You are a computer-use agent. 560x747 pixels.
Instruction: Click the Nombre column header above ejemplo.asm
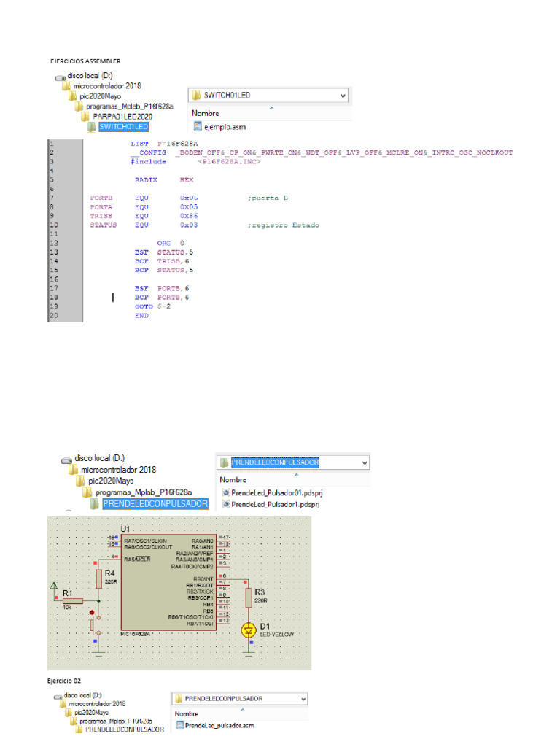[x=206, y=113]
